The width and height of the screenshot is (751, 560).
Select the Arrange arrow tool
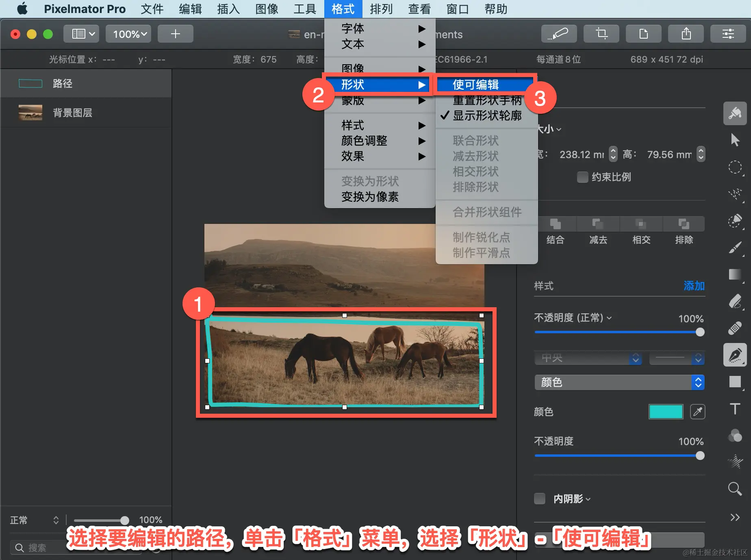735,140
